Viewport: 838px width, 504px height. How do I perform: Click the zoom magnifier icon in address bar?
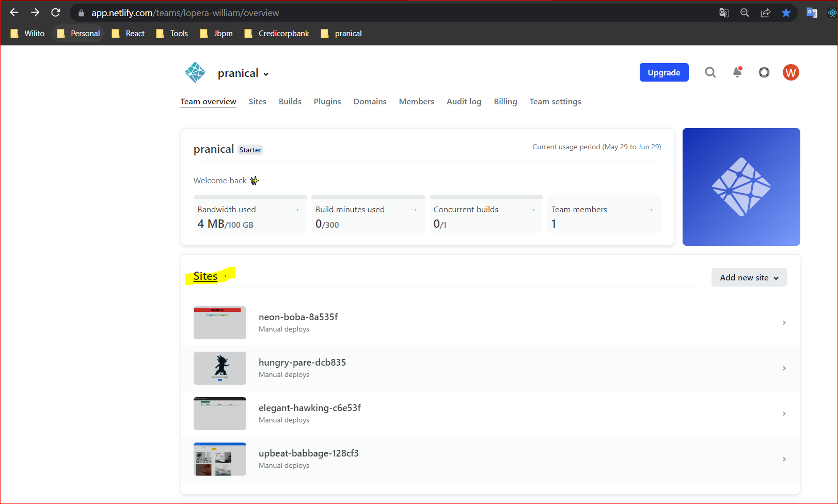point(745,13)
